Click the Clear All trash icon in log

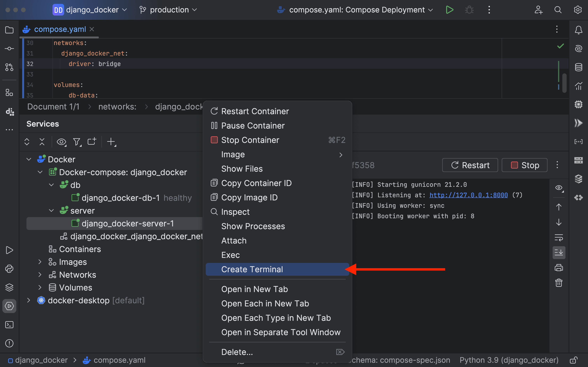pyautogui.click(x=559, y=283)
